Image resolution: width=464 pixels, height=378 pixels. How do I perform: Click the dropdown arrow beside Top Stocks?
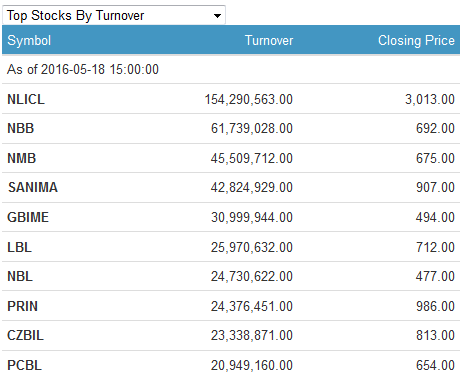(x=217, y=16)
